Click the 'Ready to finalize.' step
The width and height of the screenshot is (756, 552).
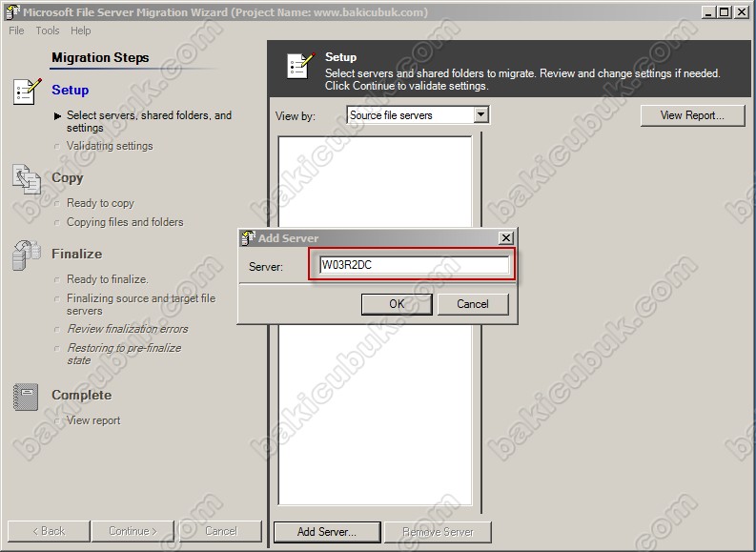pyautogui.click(x=108, y=279)
